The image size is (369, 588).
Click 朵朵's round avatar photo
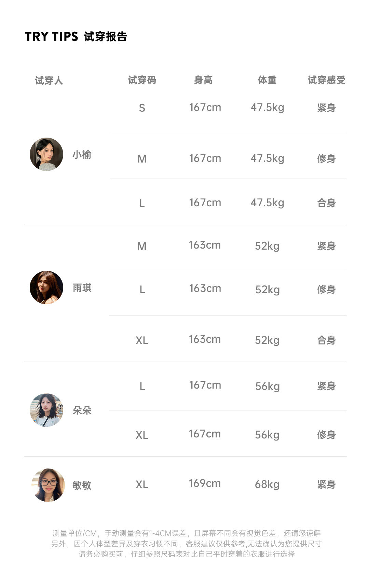pyautogui.click(x=46, y=410)
